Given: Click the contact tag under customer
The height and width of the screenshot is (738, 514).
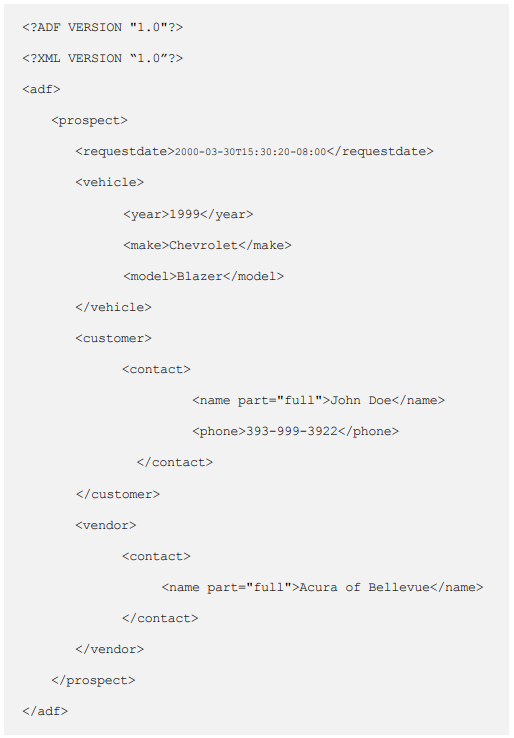Looking at the screenshot, I should tap(156, 369).
